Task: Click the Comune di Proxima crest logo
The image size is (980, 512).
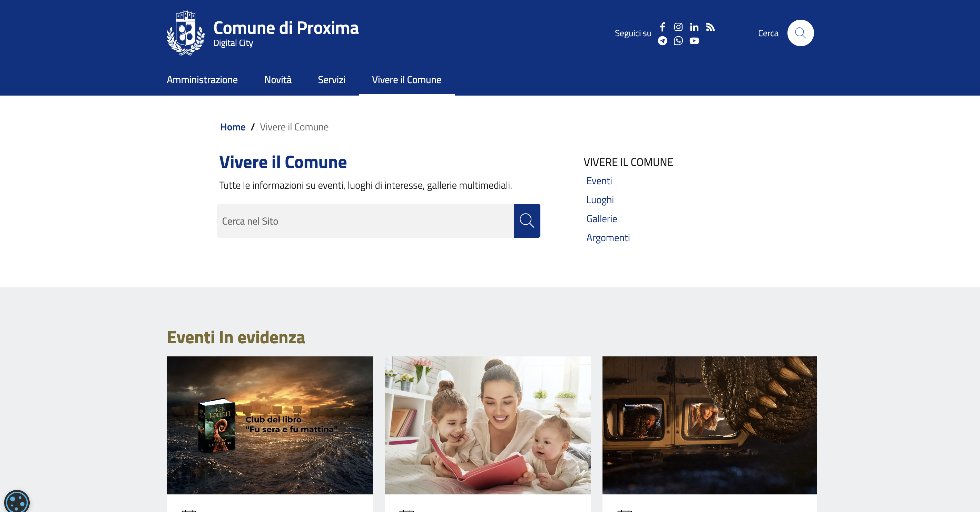Action: 186,33
